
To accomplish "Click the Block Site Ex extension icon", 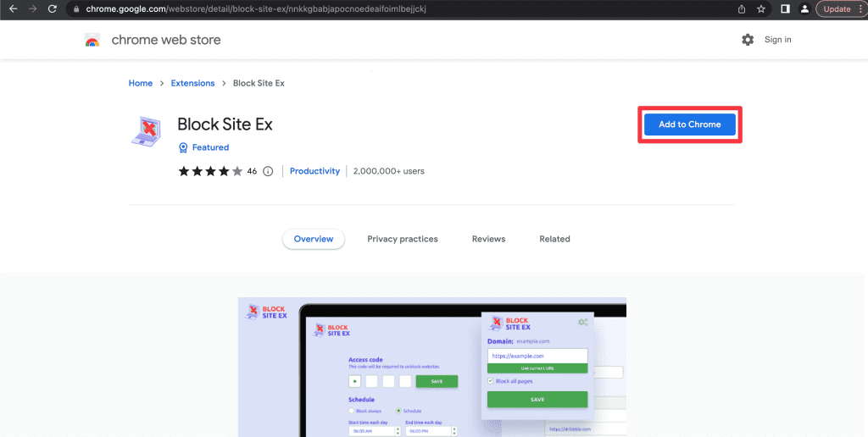I will (146, 131).
